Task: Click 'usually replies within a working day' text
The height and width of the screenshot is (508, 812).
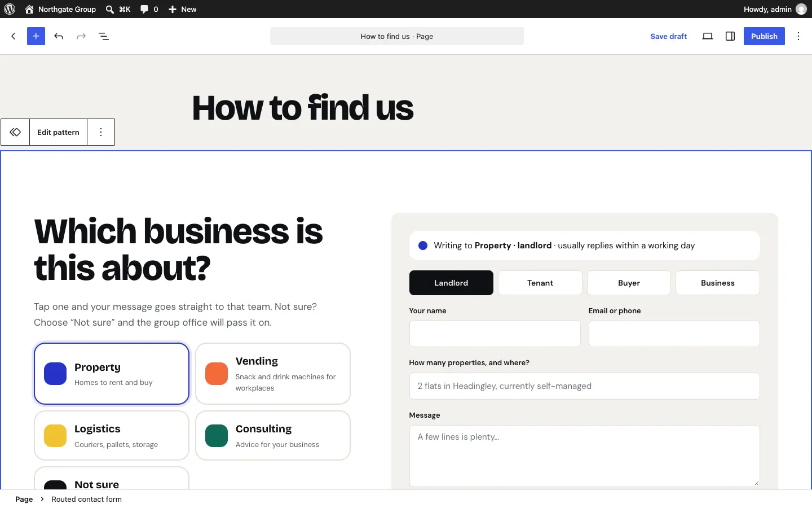Action: tap(626, 246)
